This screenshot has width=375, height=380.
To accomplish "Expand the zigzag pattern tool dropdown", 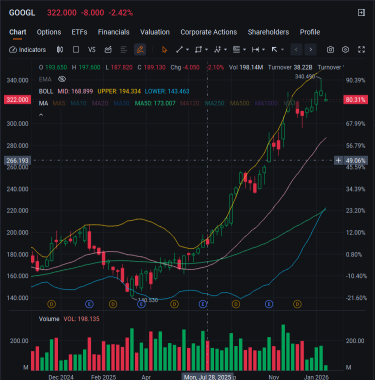I will [225, 50].
